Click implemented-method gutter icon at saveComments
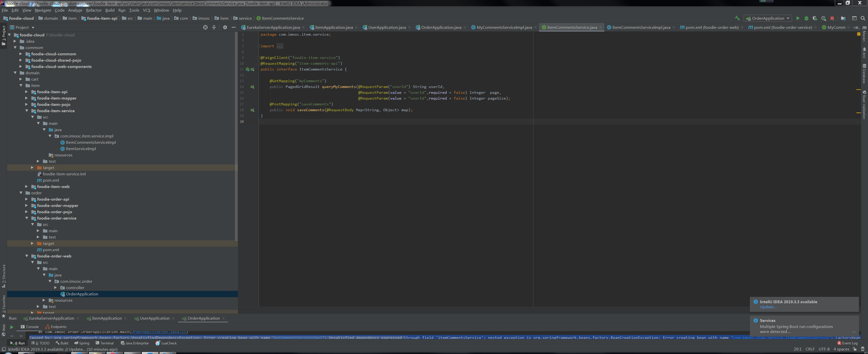 (252, 110)
